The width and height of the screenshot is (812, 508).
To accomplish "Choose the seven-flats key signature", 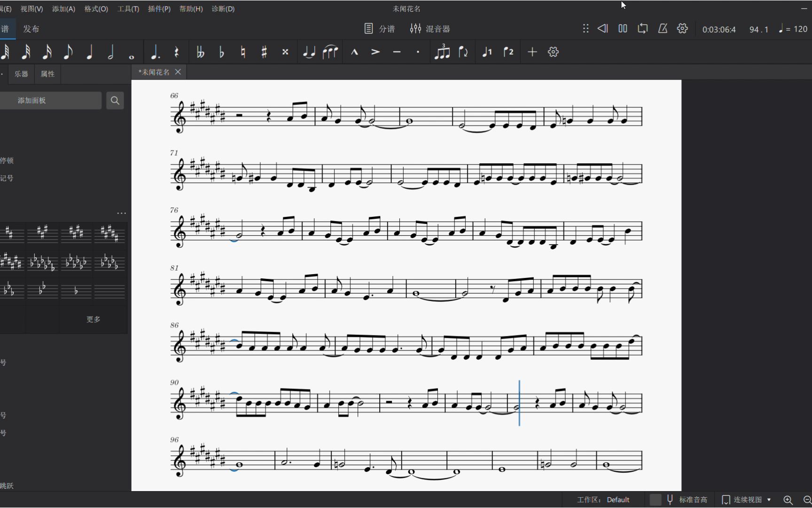I will (x=42, y=262).
